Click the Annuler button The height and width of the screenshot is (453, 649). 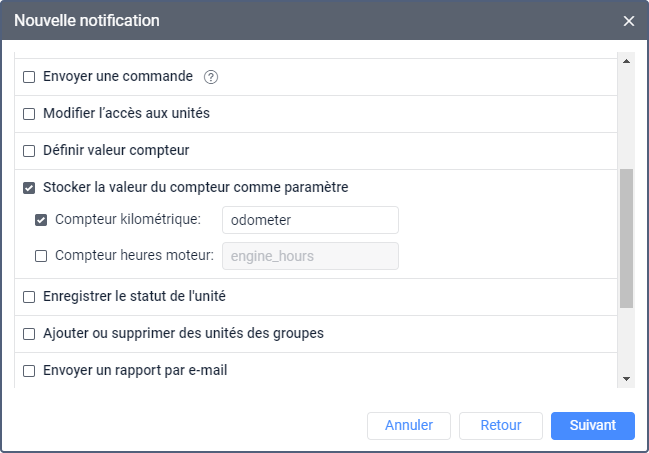pyautogui.click(x=409, y=426)
